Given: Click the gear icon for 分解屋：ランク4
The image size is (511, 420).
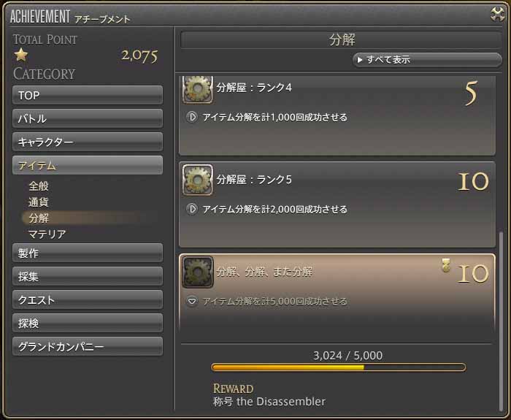Looking at the screenshot, I should (x=198, y=89).
